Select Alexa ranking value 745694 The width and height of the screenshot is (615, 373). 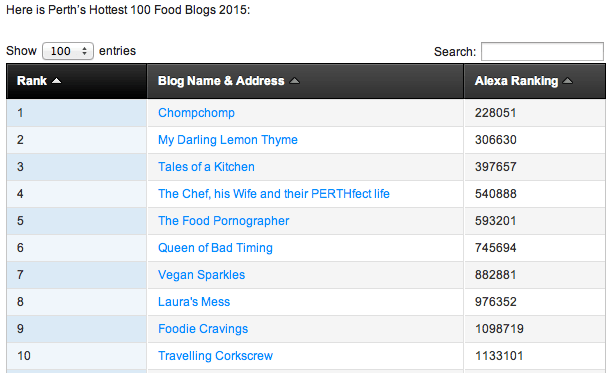496,248
